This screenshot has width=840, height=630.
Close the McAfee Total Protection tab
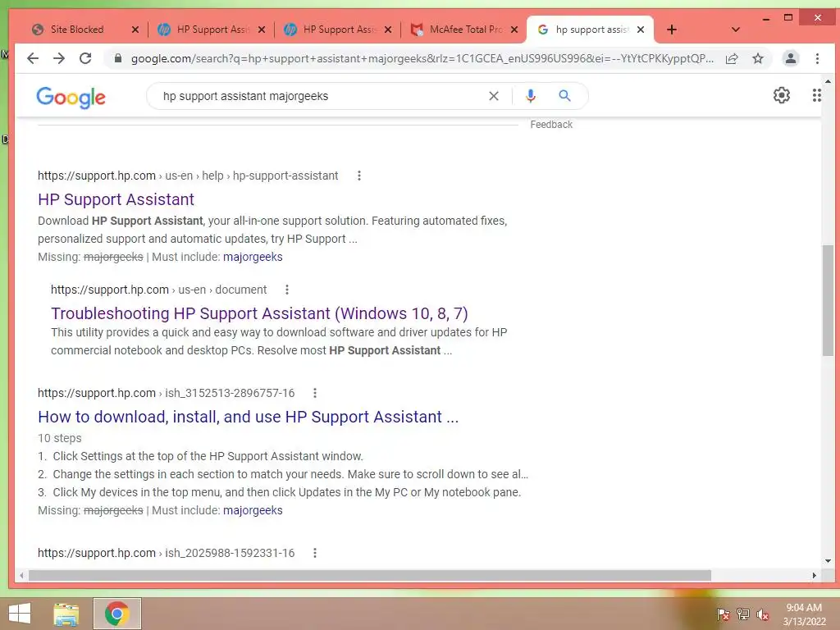514,30
